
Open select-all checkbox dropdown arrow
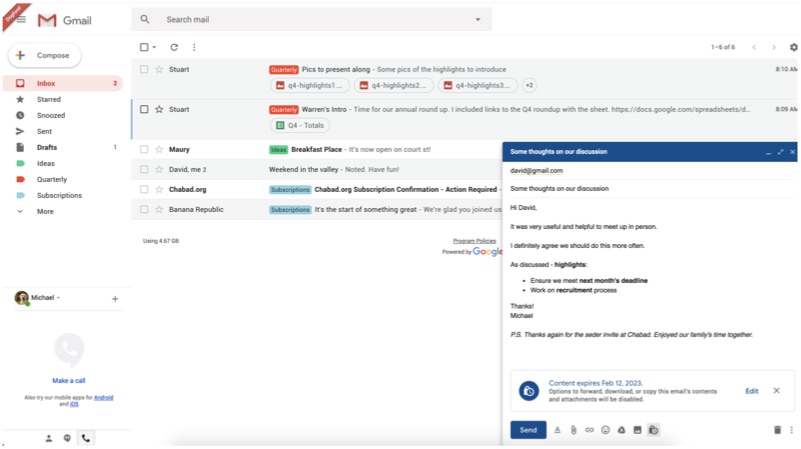[x=156, y=48]
